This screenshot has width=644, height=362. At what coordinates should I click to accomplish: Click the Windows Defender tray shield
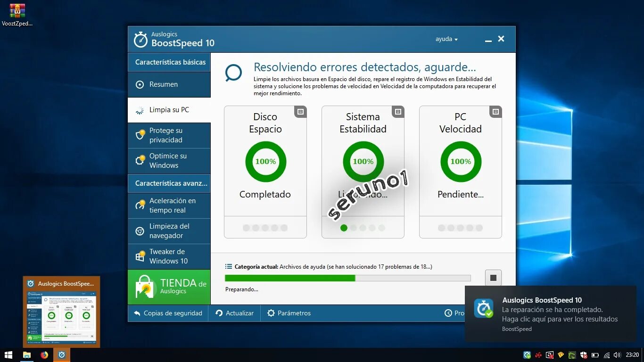(584, 355)
